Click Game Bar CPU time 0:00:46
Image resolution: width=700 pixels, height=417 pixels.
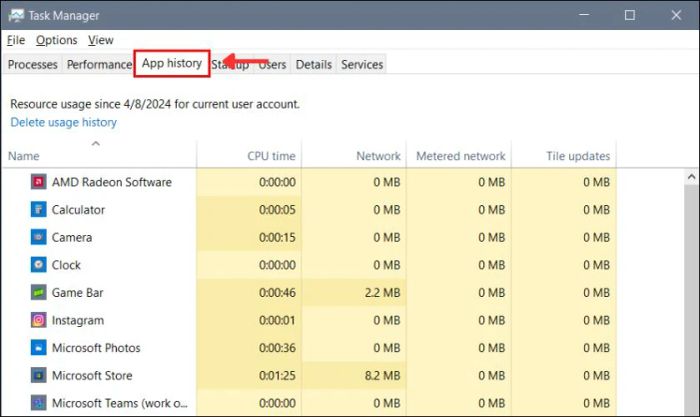(277, 293)
